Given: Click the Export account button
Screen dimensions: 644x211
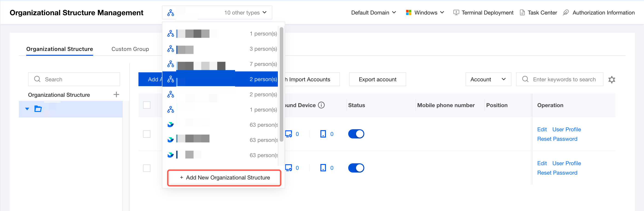Looking at the screenshot, I should click(377, 79).
